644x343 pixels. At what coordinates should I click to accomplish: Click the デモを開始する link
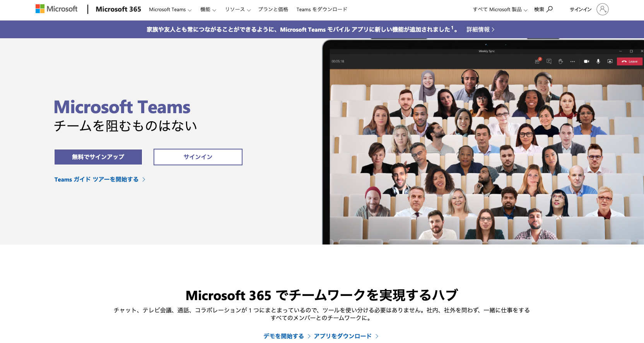(x=287, y=336)
